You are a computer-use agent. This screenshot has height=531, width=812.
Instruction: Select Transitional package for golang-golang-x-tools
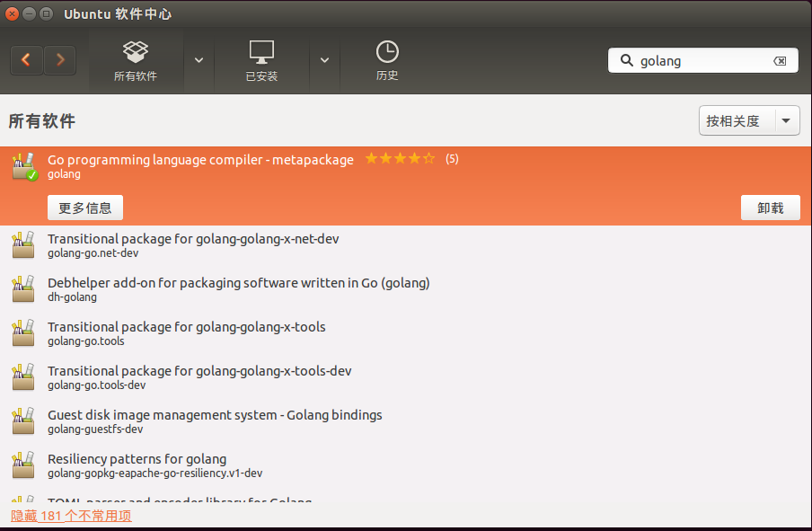(x=406, y=333)
